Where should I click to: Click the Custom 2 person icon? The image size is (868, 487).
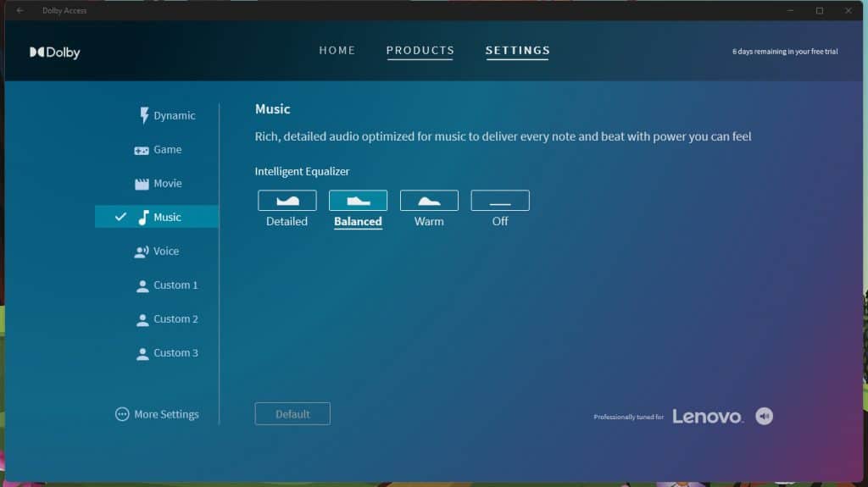click(x=142, y=320)
